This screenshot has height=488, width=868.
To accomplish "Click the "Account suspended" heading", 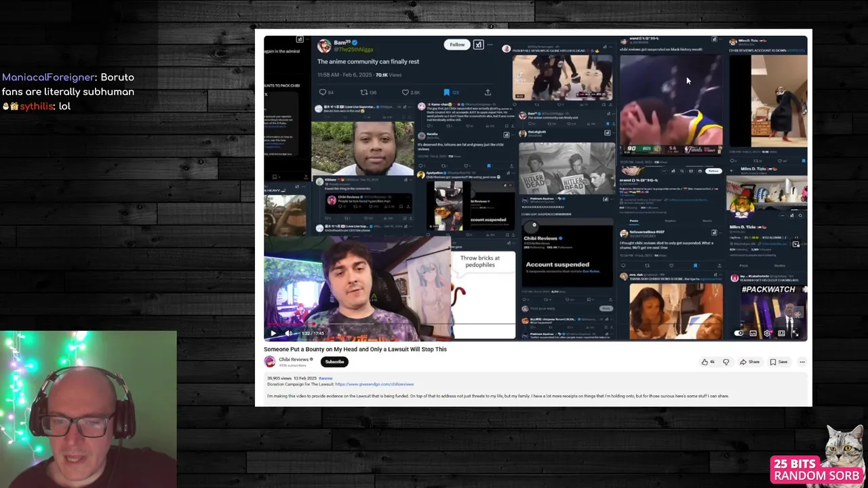I will click(557, 264).
